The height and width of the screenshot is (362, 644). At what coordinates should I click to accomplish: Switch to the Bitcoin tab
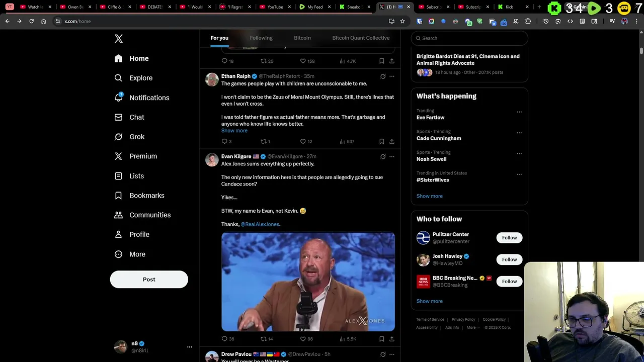click(x=302, y=38)
